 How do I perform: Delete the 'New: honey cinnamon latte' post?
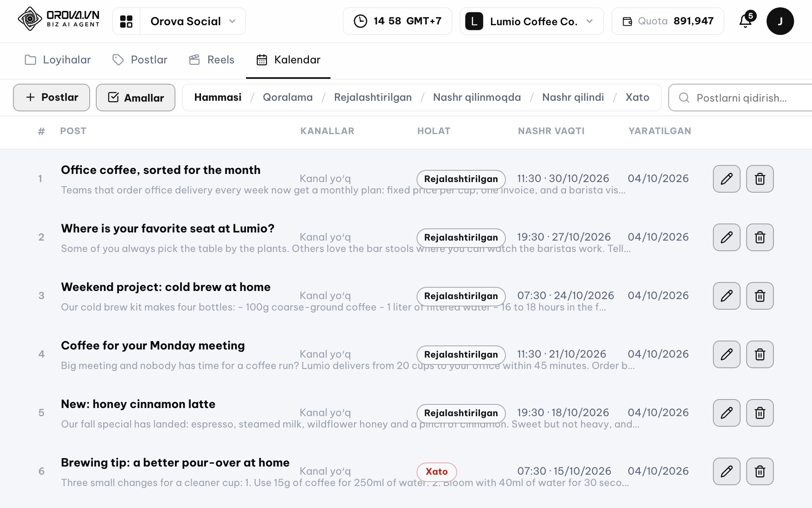(x=760, y=413)
